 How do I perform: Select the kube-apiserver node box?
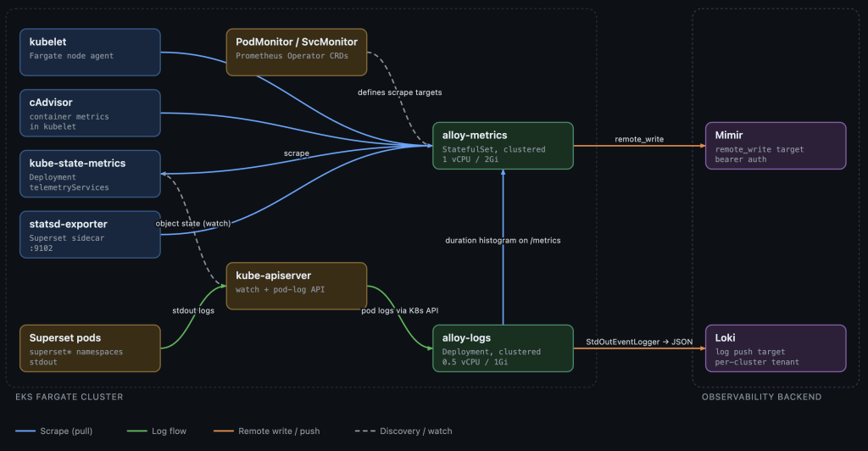coord(297,286)
